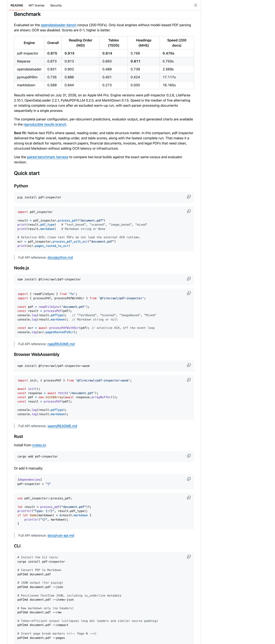Click the 0.489 tables score cell
The width and height of the screenshot is (275, 644).
(x=114, y=69)
